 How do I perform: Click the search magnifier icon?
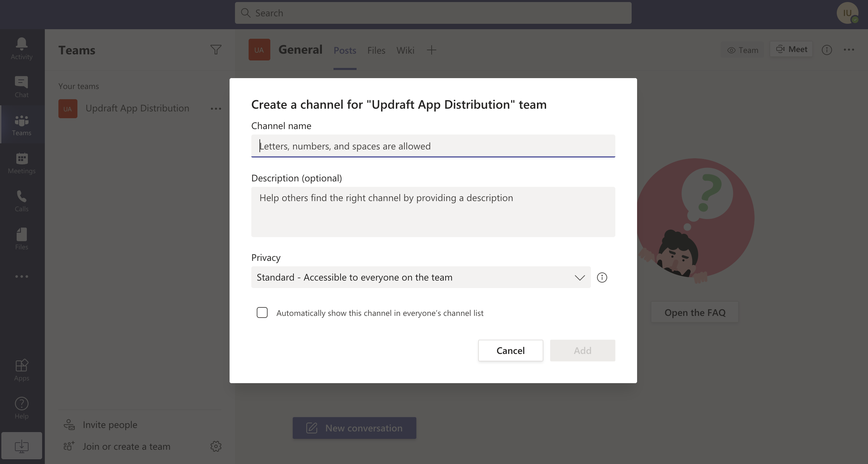coord(246,13)
